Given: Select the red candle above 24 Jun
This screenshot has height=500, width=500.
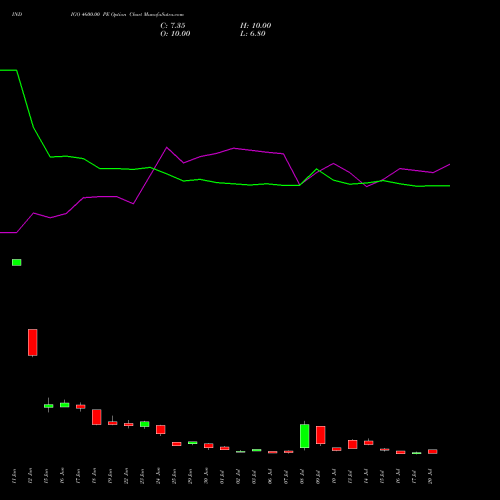Looking at the screenshot, I should click(x=161, y=429).
